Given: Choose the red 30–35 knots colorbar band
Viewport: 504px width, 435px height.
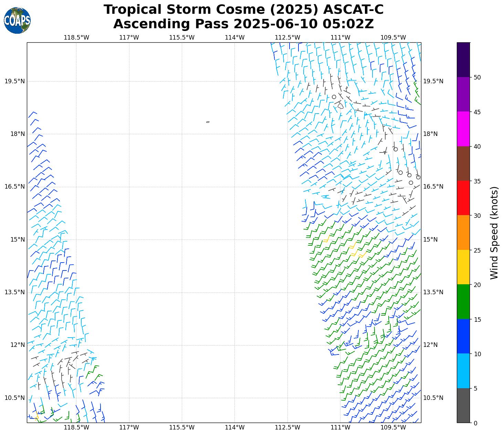Looking at the screenshot, I should pyautogui.click(x=463, y=198).
